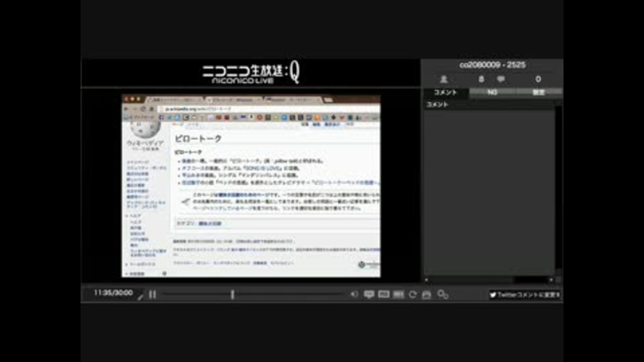Click the vertical scrollbar of the comment list

pos(558,189)
